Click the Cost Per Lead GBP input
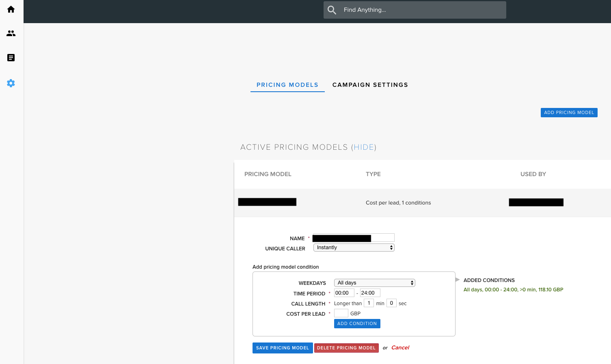 tap(340, 313)
